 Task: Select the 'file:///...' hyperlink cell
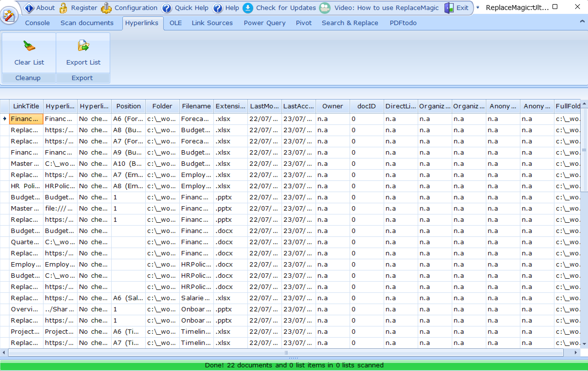click(x=60, y=209)
